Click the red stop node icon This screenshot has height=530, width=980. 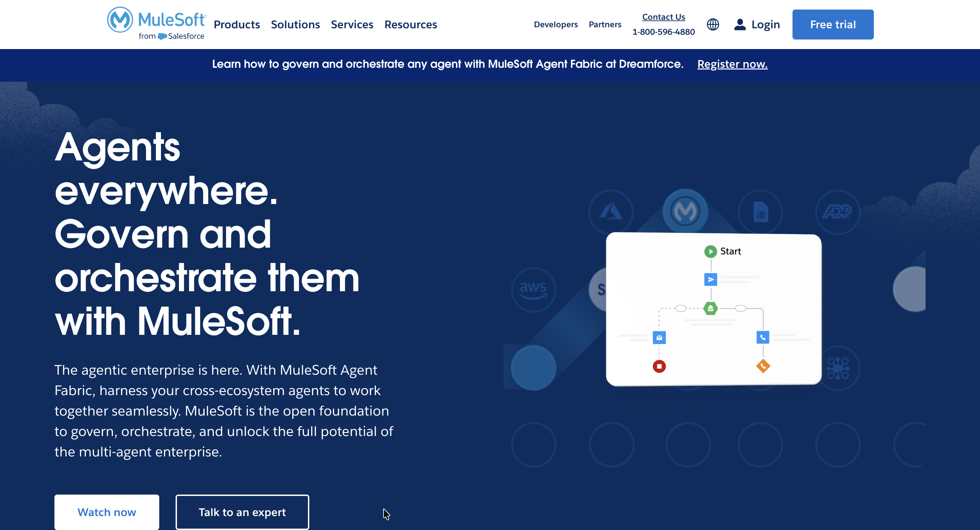659,366
